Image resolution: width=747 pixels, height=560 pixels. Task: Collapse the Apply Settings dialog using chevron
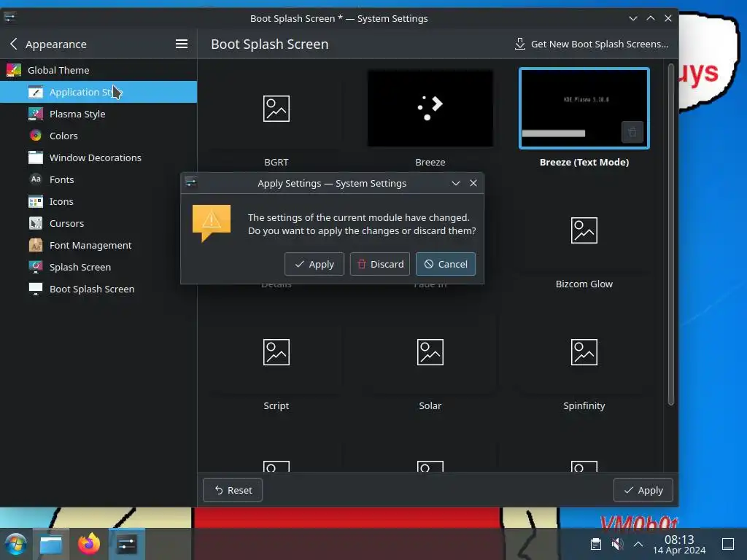tap(455, 183)
